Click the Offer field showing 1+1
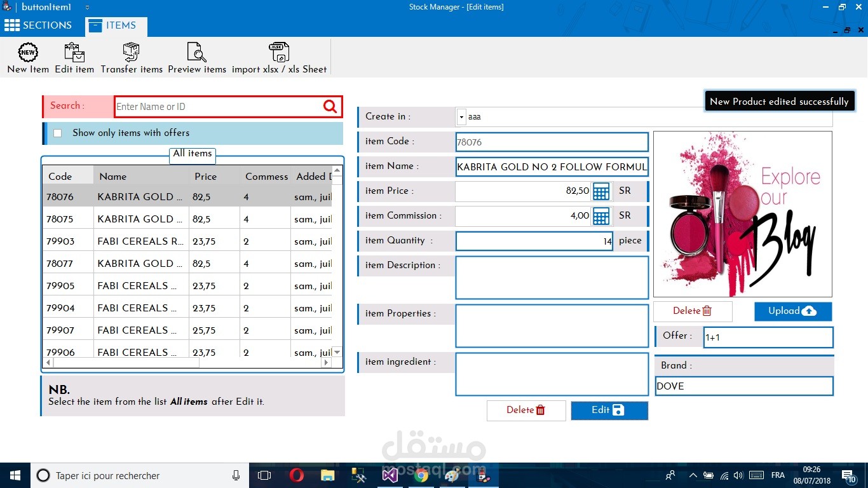The height and width of the screenshot is (488, 868). [x=768, y=337]
